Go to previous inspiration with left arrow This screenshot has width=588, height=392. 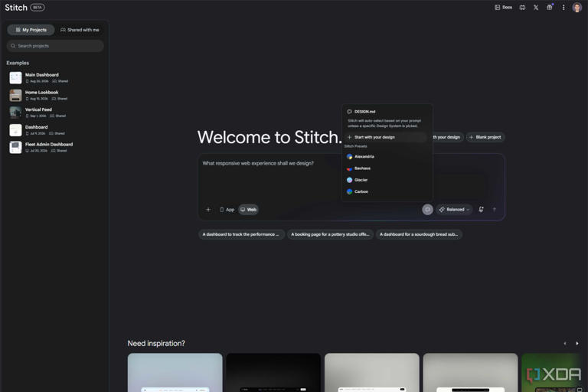click(565, 343)
